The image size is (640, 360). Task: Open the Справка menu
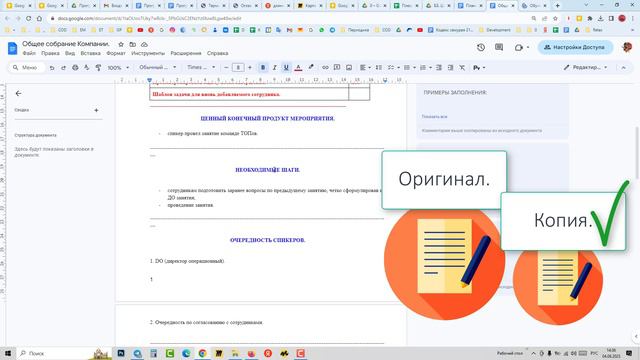coord(217,53)
